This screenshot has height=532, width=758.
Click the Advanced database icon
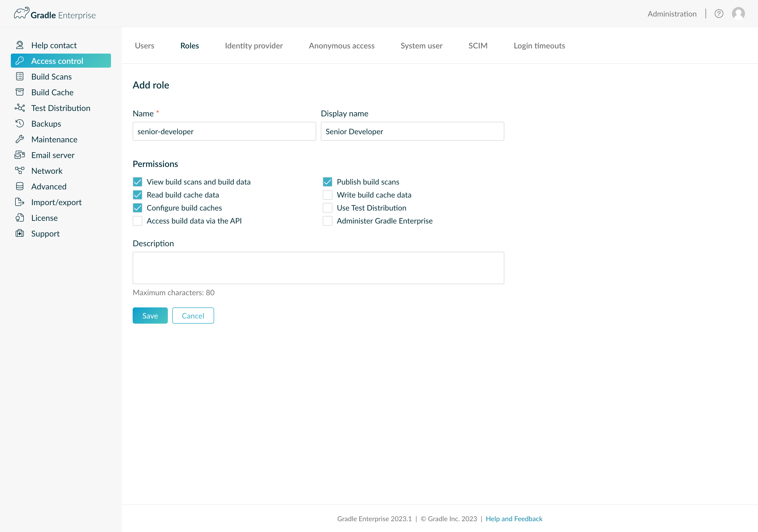pyautogui.click(x=20, y=186)
